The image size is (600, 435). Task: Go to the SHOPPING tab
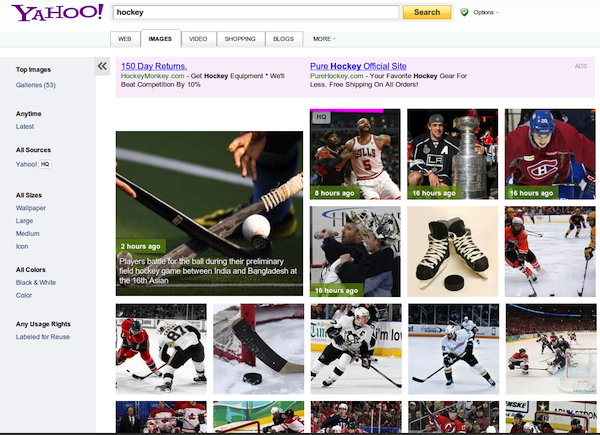pyautogui.click(x=240, y=39)
